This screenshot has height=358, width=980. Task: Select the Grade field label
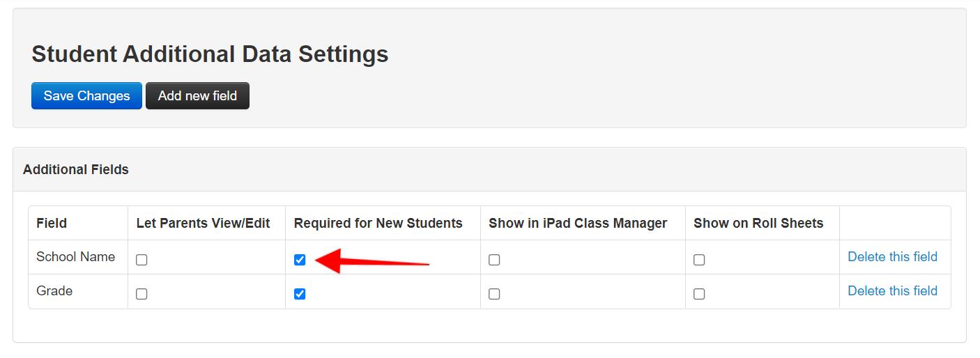tap(54, 291)
